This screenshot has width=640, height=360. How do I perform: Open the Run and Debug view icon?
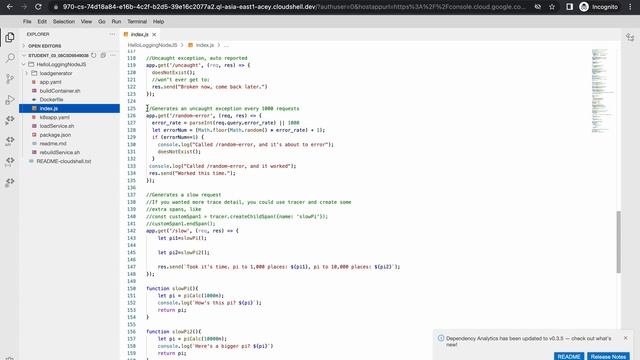coord(10,100)
